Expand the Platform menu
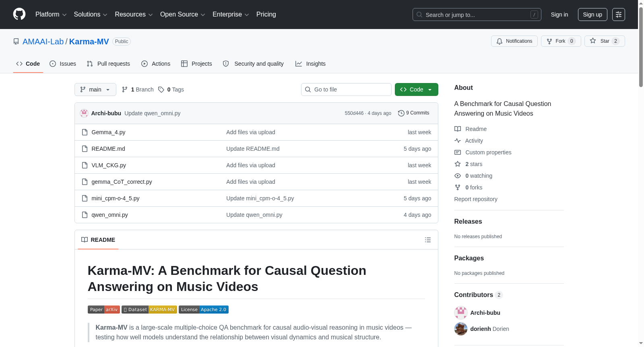This screenshot has width=644, height=347. pos(51,15)
